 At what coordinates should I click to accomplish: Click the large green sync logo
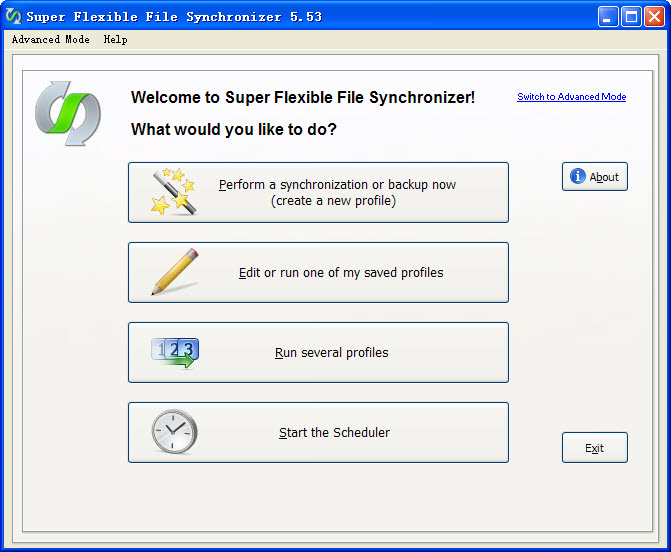(68, 113)
